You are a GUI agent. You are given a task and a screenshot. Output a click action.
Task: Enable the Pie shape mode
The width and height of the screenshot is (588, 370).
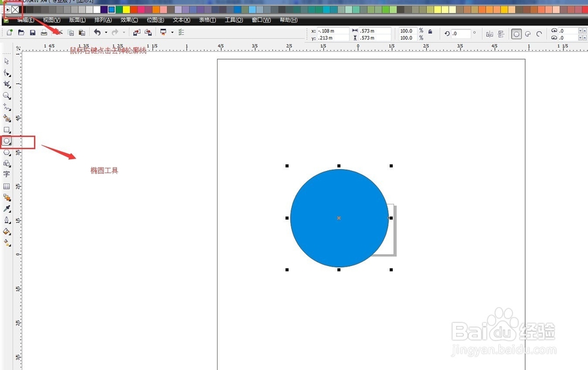coord(528,35)
